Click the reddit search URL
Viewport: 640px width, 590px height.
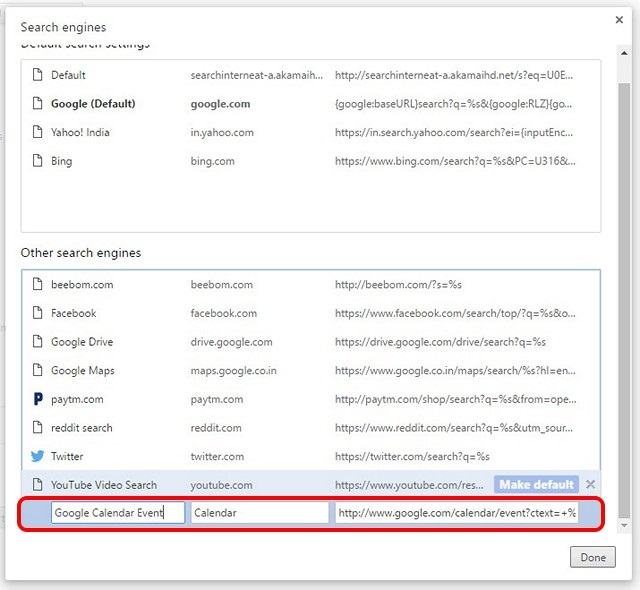(454, 428)
